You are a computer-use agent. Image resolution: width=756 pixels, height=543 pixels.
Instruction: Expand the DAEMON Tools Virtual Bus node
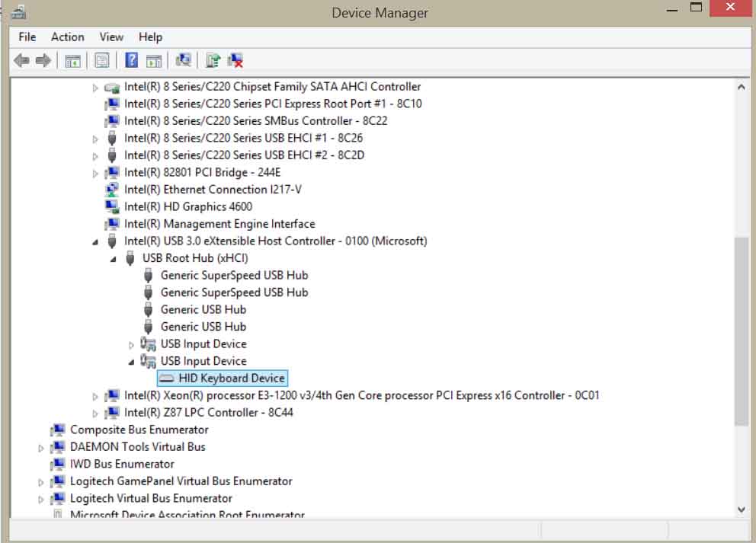(41, 448)
